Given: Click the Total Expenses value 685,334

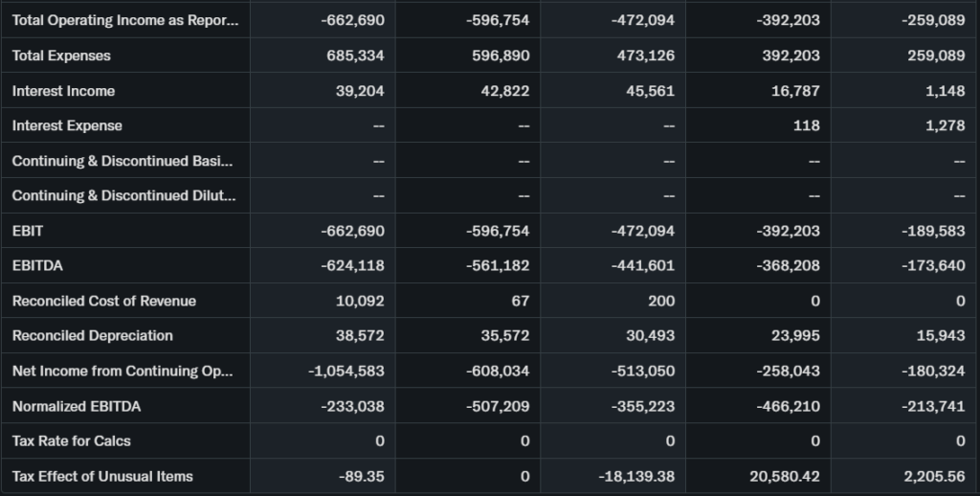Looking at the screenshot, I should (x=354, y=56).
